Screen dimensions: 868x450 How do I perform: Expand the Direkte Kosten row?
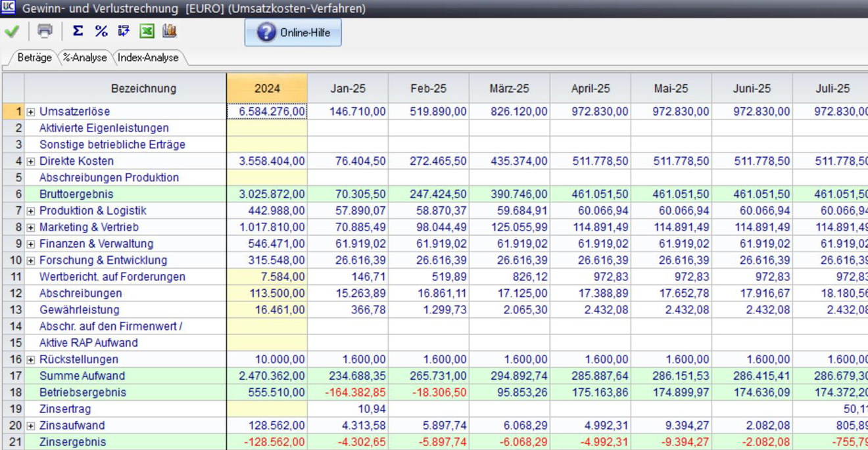tap(31, 162)
